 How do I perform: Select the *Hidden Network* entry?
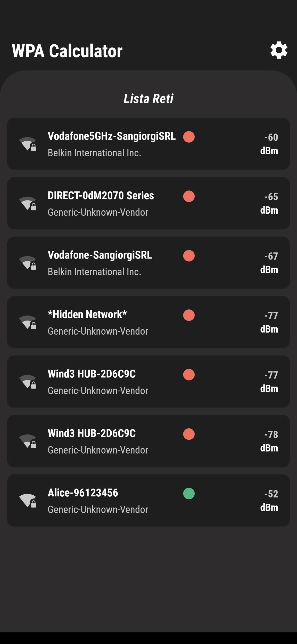click(x=148, y=322)
